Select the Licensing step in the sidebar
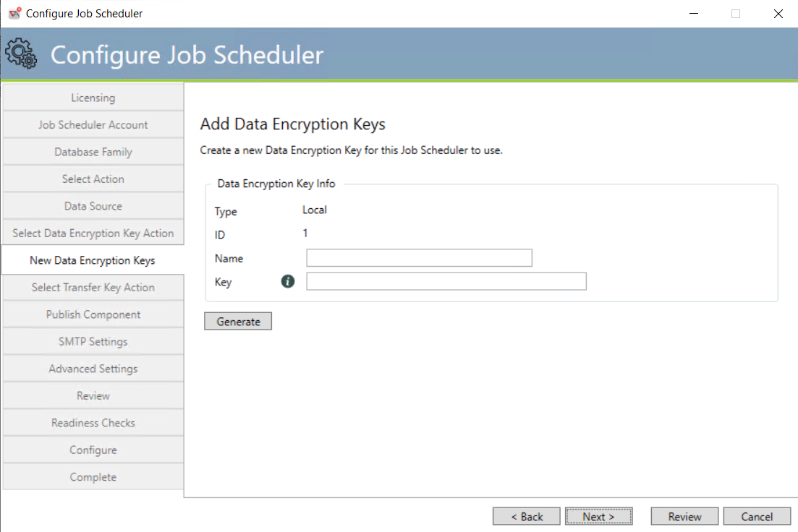 (x=93, y=97)
